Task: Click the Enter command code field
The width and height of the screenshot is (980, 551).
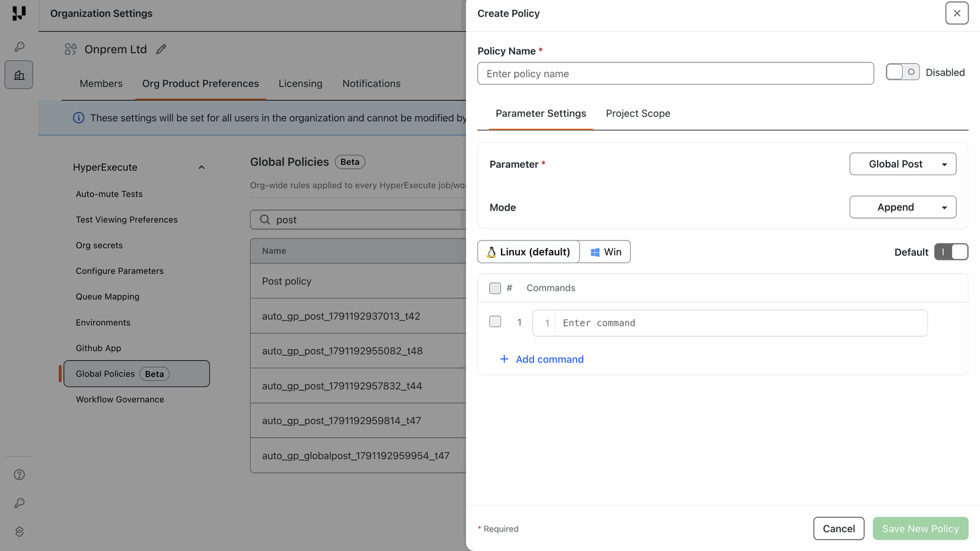Action: [x=730, y=323]
